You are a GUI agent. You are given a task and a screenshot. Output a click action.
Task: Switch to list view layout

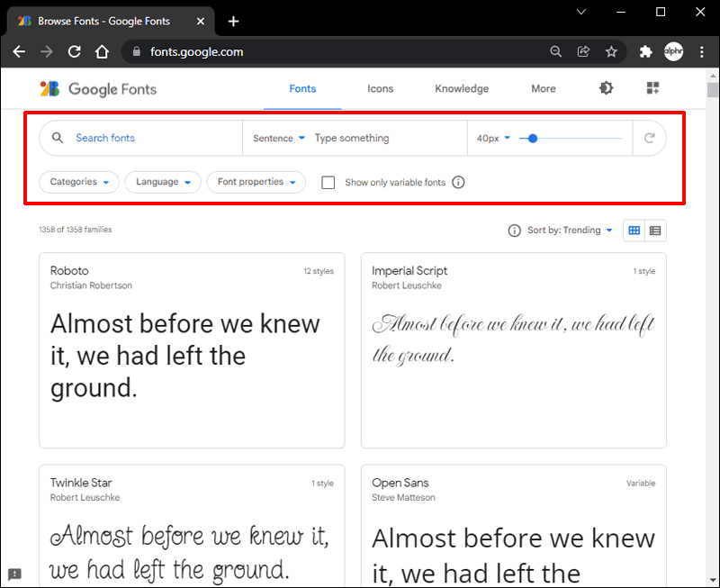point(655,231)
